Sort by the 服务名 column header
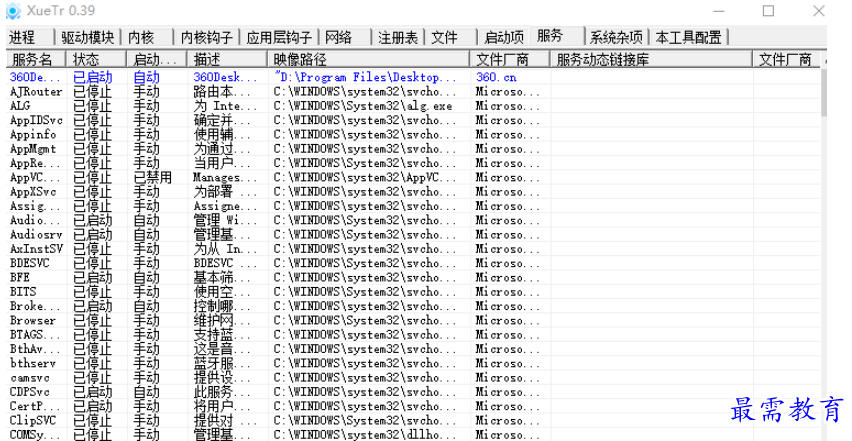Screen dimensions: 852x441 click(36, 59)
